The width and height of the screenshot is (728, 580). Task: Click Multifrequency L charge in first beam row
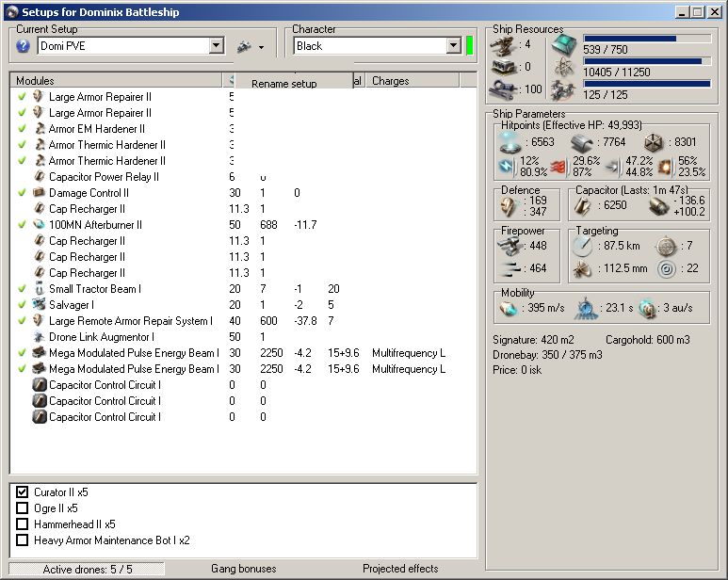[409, 353]
